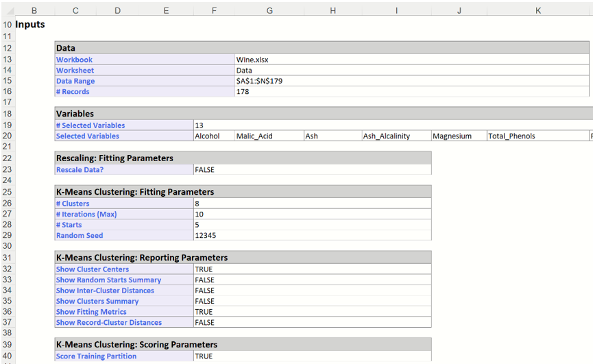
Task: Select the Data Range value $A$1:$N$179
Action: click(259, 81)
